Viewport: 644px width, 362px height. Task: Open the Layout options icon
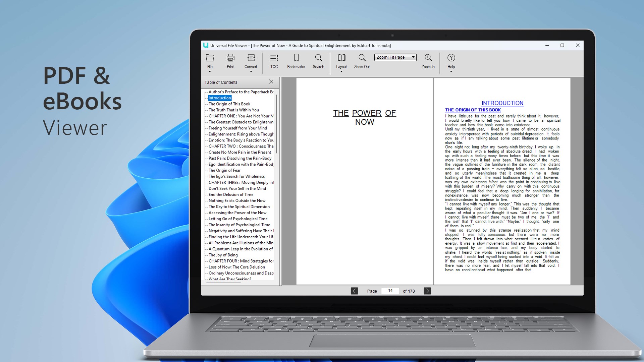pos(341,58)
